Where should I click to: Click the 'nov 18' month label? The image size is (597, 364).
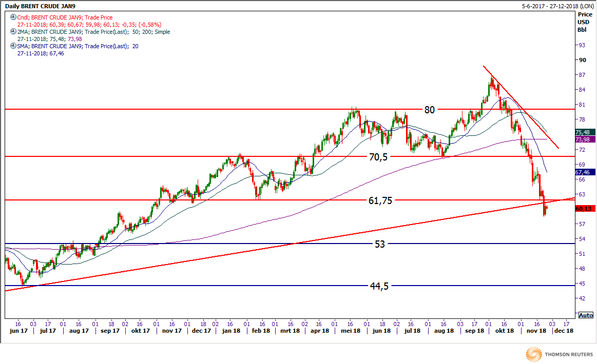(536, 331)
